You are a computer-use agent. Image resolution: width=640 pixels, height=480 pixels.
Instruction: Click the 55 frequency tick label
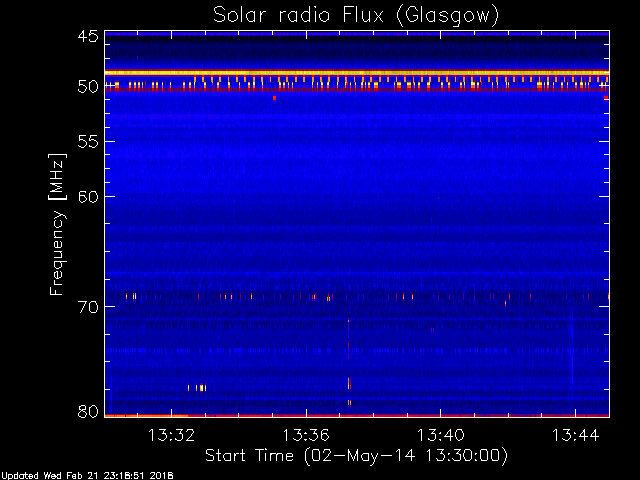88,142
